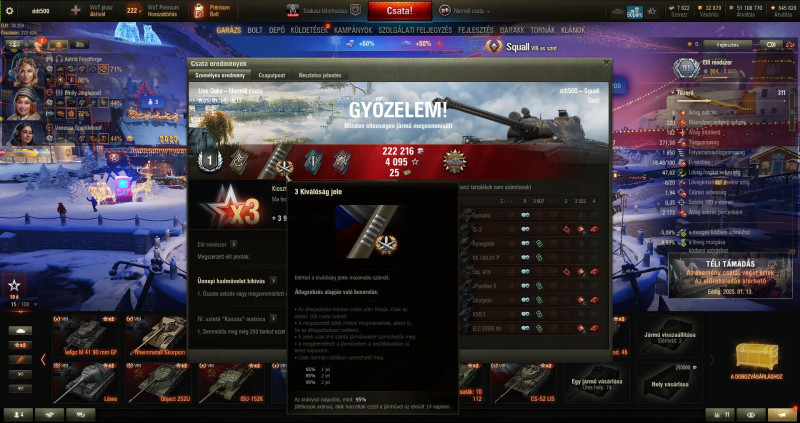The width and height of the screenshot is (800, 423).
Task: Click the rank 1 laurel badge
Action: (210, 162)
